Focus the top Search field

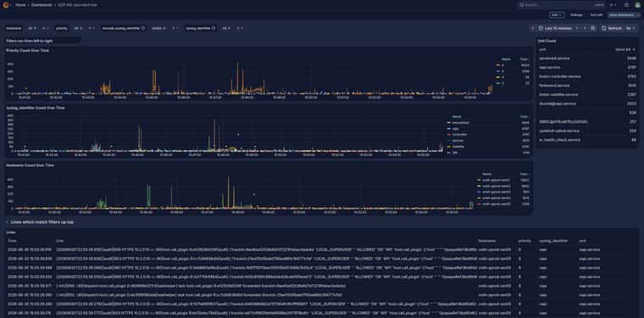561,5
